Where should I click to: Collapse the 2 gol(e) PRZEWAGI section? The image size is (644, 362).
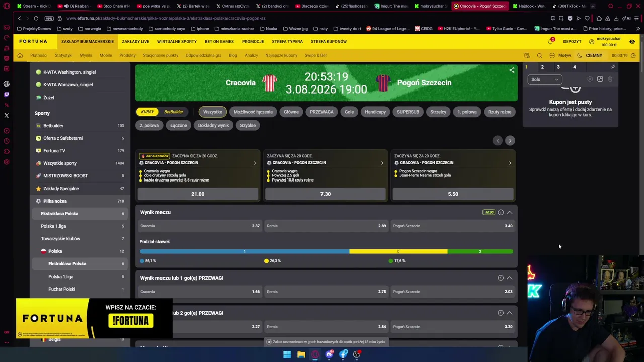(510, 313)
